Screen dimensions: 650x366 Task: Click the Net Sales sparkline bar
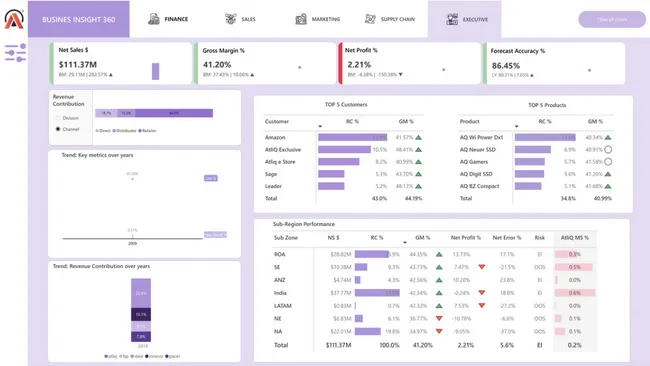[x=155, y=71]
